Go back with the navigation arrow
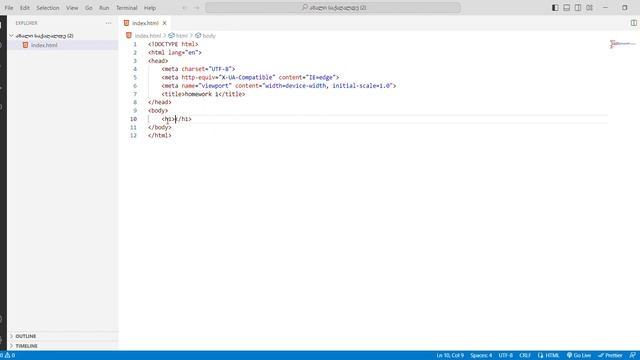Viewport: 640px width, 360px height. tap(184, 8)
